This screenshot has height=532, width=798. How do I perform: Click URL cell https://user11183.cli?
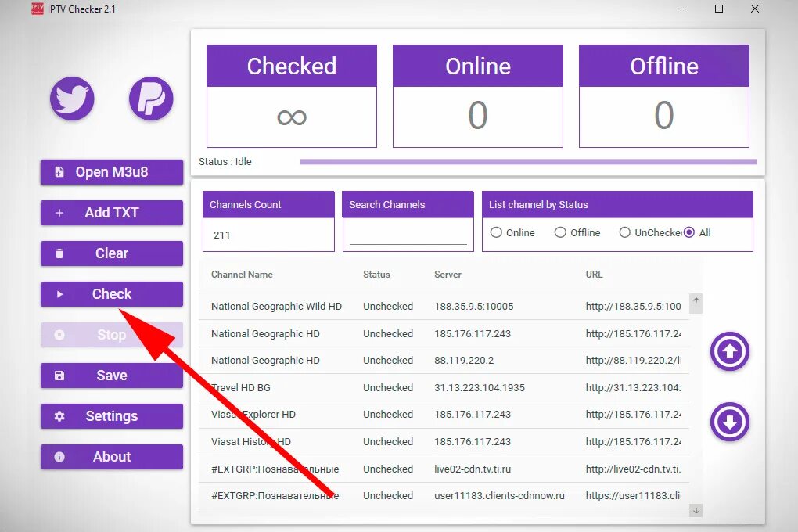(633, 496)
